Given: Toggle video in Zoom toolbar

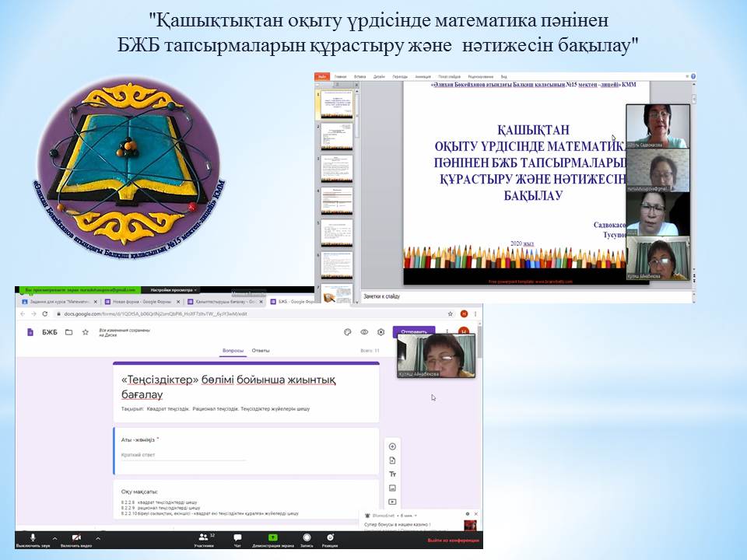Looking at the screenshot, I should coord(76,537).
